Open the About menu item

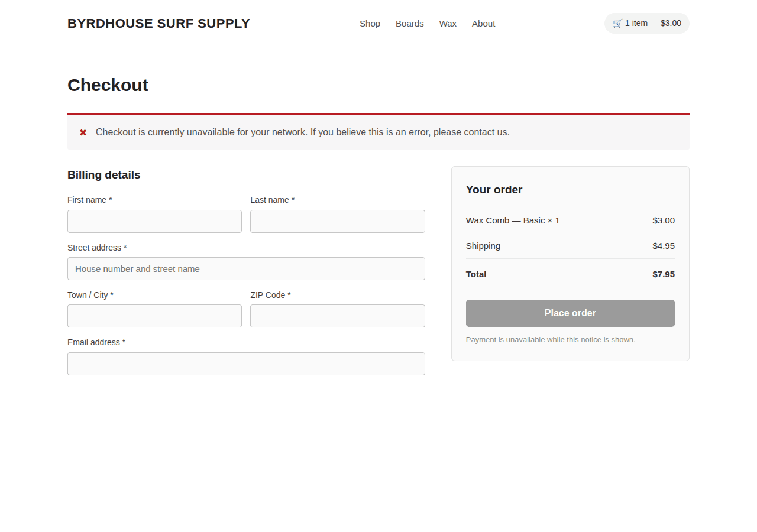click(x=483, y=24)
